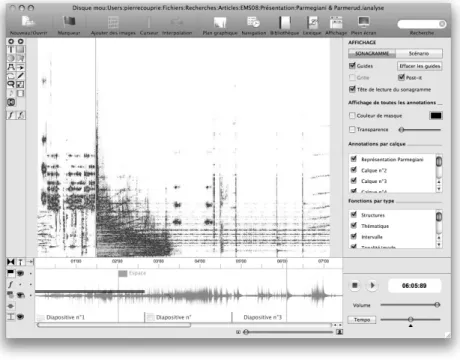Click the small arrow icon beside timeline ruler
Viewport: 460px width, 360px height.
tap(30, 262)
